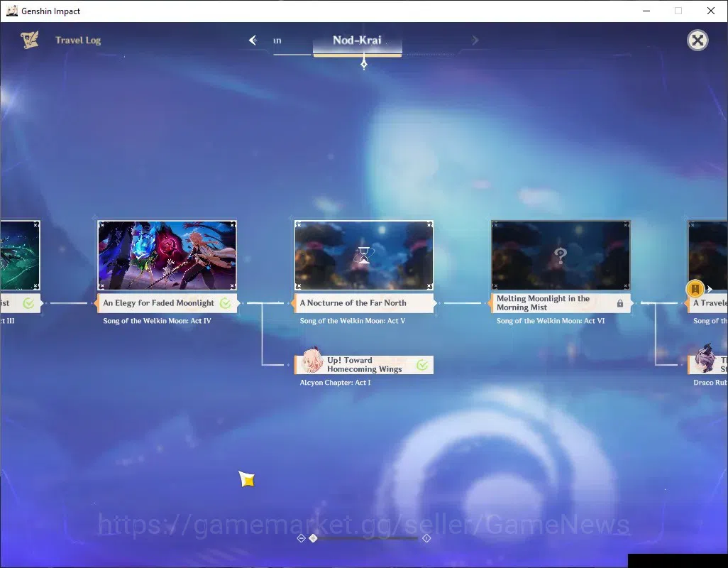Open An Elegy for Faded Moonlight thumbnail
Screen dimensions: 728x568
point(167,255)
